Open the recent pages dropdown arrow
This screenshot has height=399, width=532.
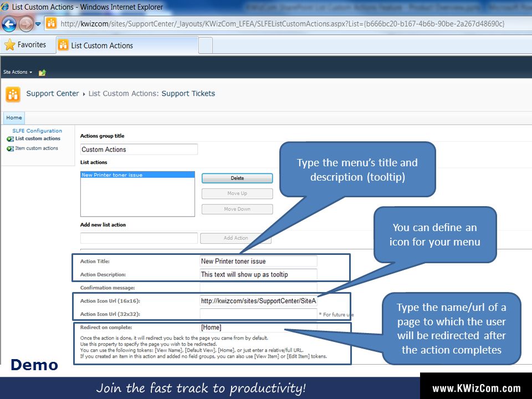(38, 24)
